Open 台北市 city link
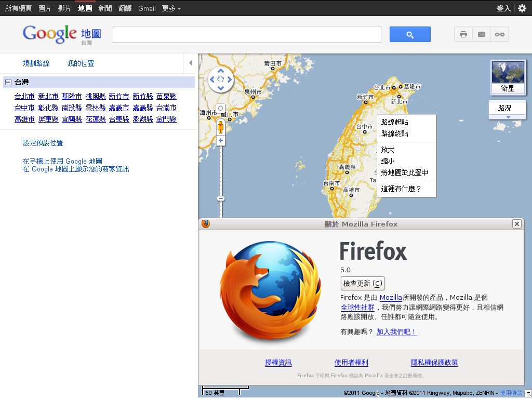The height and width of the screenshot is (399, 532). pyautogui.click(x=24, y=96)
